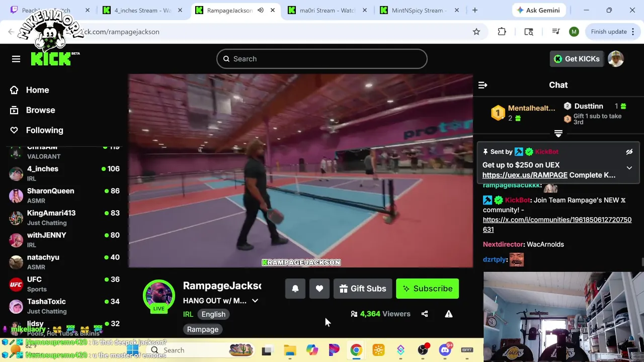Open a new browser tab
This screenshot has width=644, height=362.
(475, 10)
